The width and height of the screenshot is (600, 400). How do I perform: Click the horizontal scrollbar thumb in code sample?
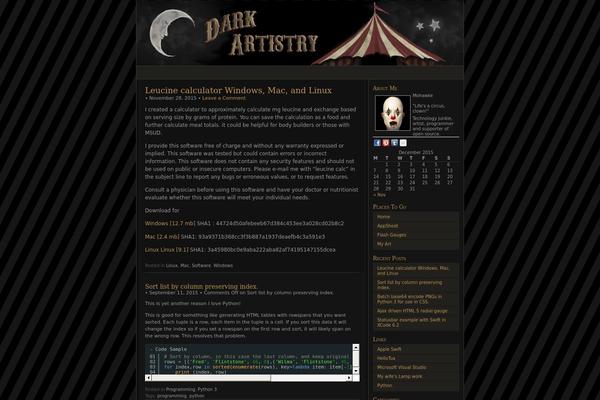point(211,378)
